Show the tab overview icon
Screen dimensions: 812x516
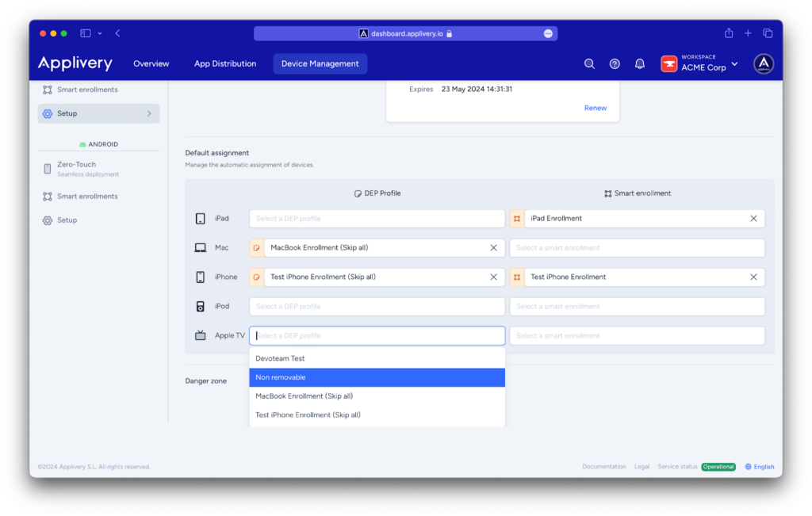click(x=768, y=33)
